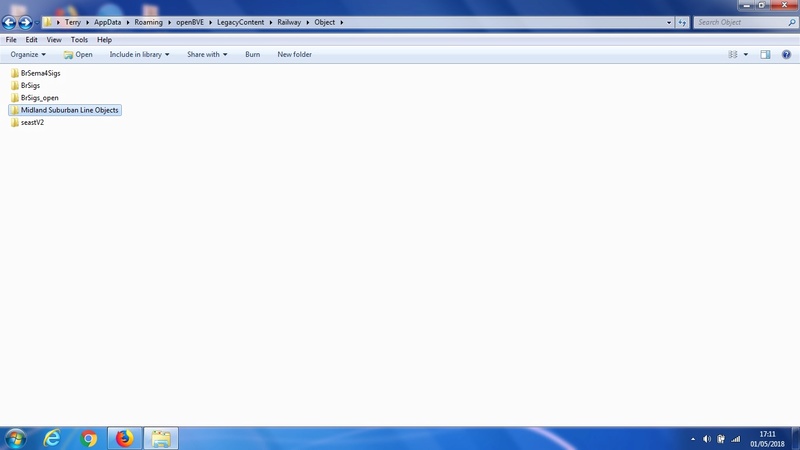This screenshot has width=800, height=450.
Task: Open the Help menu
Action: [x=104, y=40]
